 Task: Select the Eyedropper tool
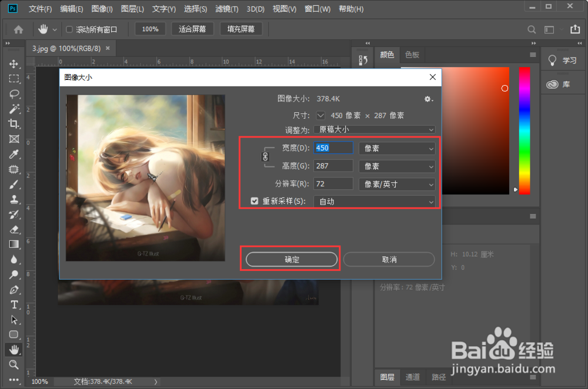click(14, 154)
